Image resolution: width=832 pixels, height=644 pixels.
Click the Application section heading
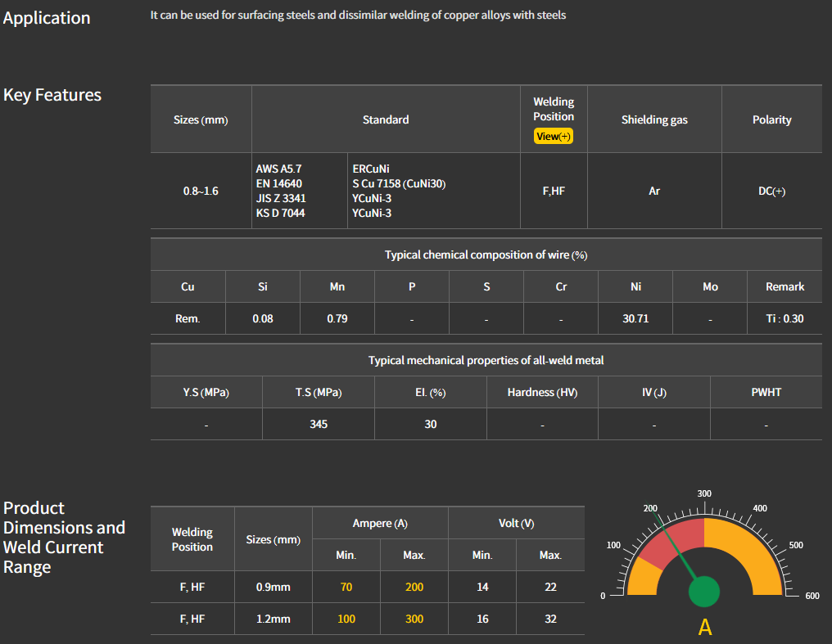[47, 18]
